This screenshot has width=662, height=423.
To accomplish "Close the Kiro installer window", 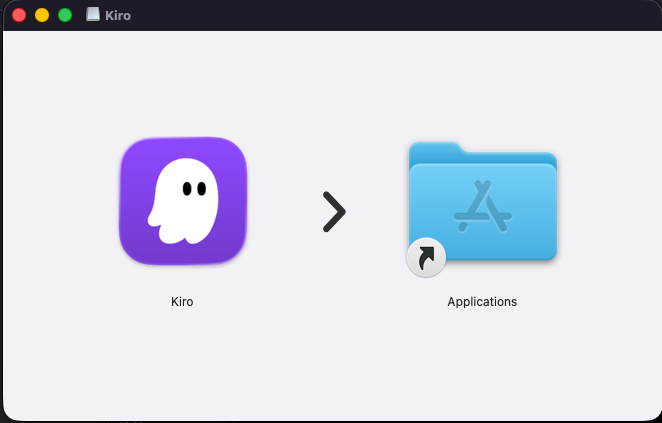I will (19, 15).
